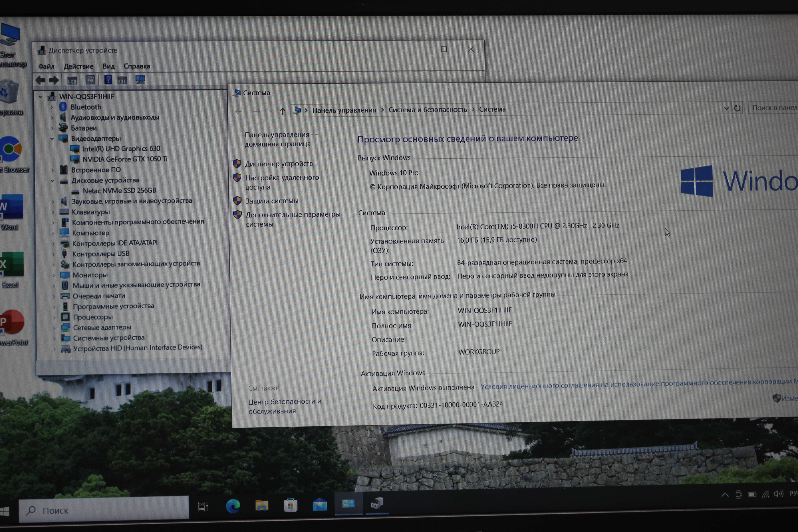Image resolution: width=798 pixels, height=532 pixels.
Task: Click the refresh button in System address bar
Action: pyautogui.click(x=737, y=108)
